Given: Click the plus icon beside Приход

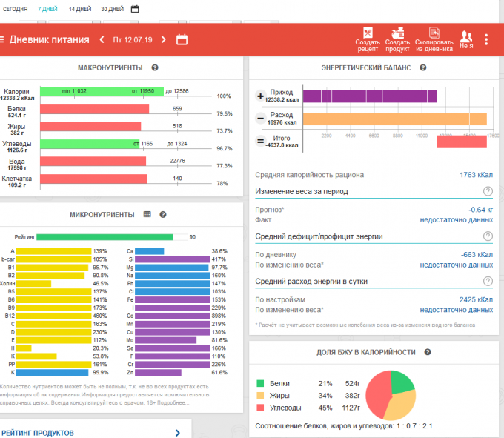Looking at the screenshot, I should 259,96.
